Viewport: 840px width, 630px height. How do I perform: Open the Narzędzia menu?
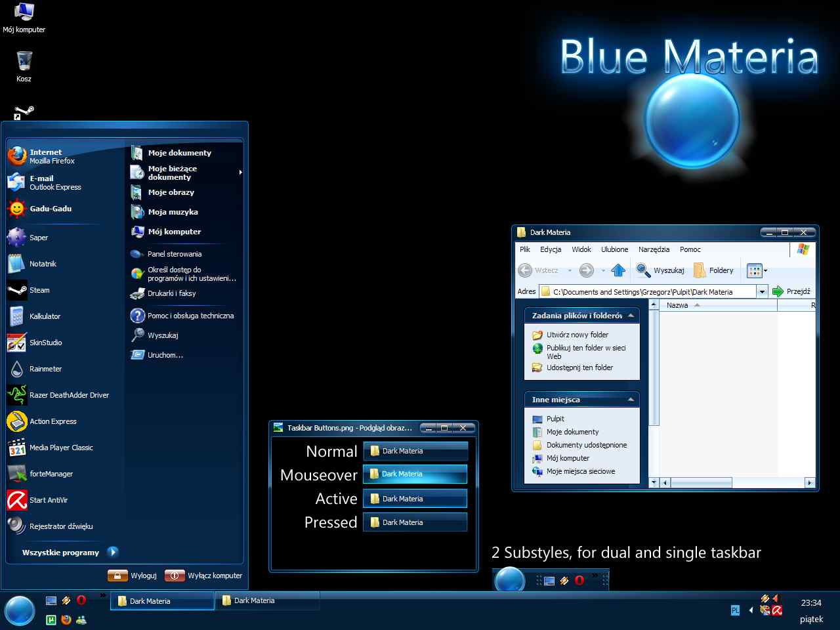coord(654,249)
